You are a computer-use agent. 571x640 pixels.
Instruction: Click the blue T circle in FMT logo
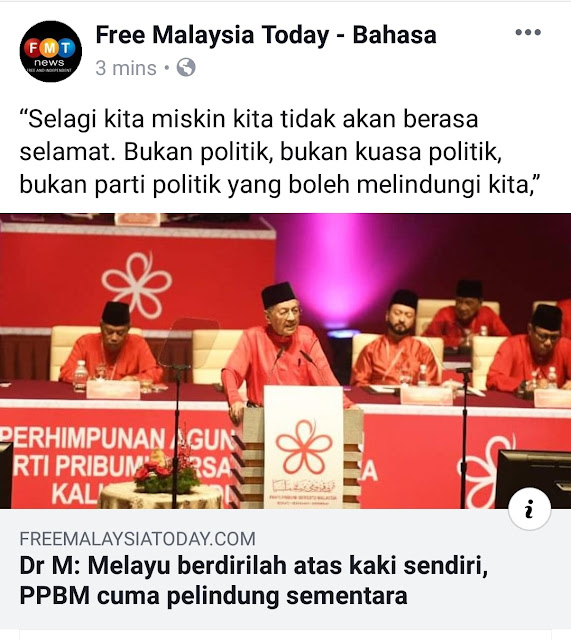[x=66, y=49]
